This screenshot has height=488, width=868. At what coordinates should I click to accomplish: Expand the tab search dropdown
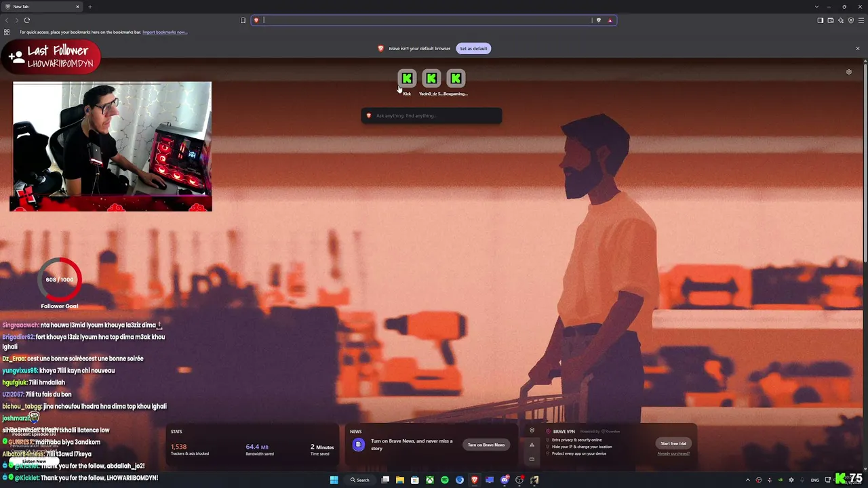[816, 7]
